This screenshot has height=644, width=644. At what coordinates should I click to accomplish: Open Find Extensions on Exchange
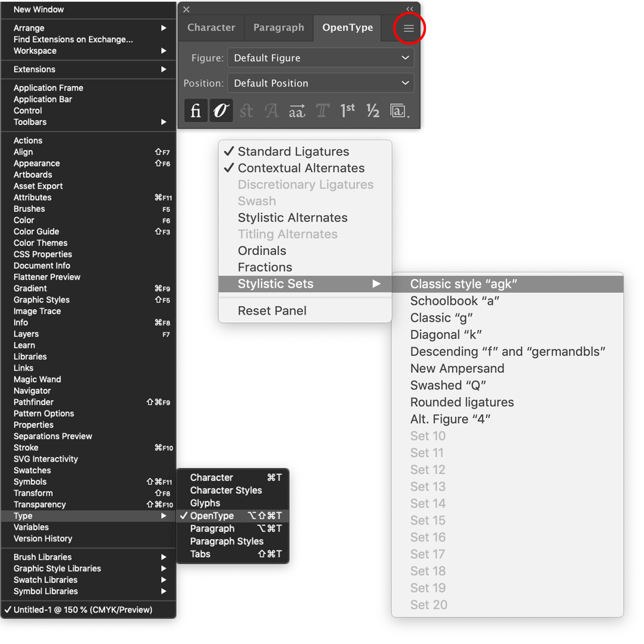[88, 39]
